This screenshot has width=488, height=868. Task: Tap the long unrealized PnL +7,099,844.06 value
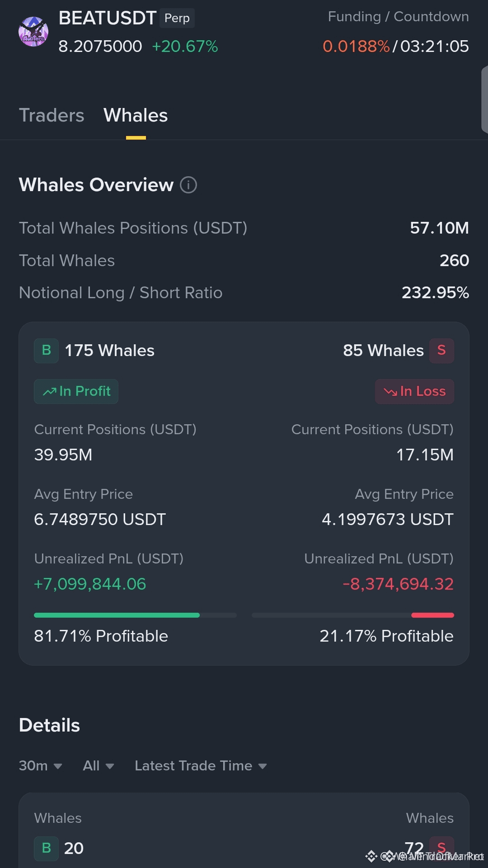[90, 584]
